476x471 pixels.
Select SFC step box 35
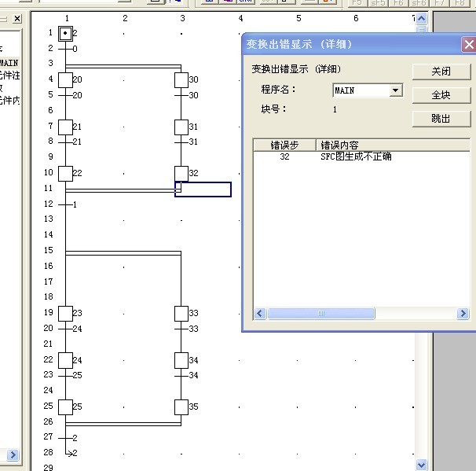pyautogui.click(x=181, y=407)
